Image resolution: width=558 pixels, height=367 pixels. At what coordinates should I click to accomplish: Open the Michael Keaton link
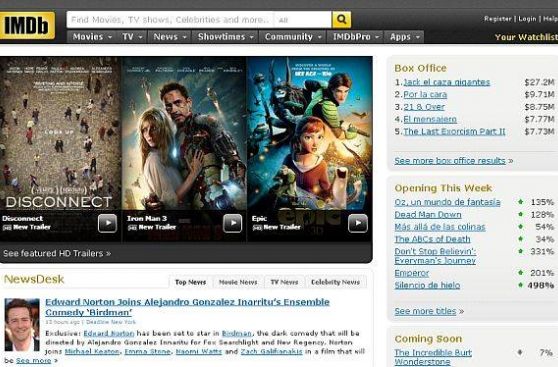pos(92,352)
